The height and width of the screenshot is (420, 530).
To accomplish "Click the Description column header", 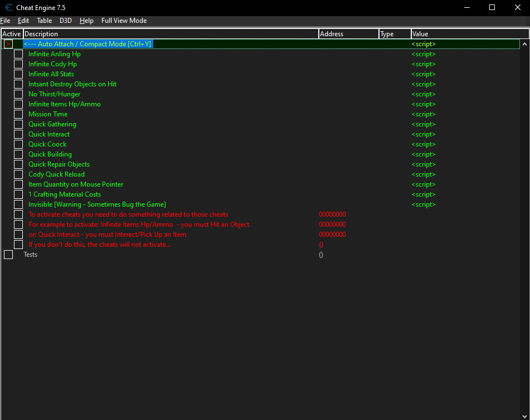I will (x=171, y=34).
